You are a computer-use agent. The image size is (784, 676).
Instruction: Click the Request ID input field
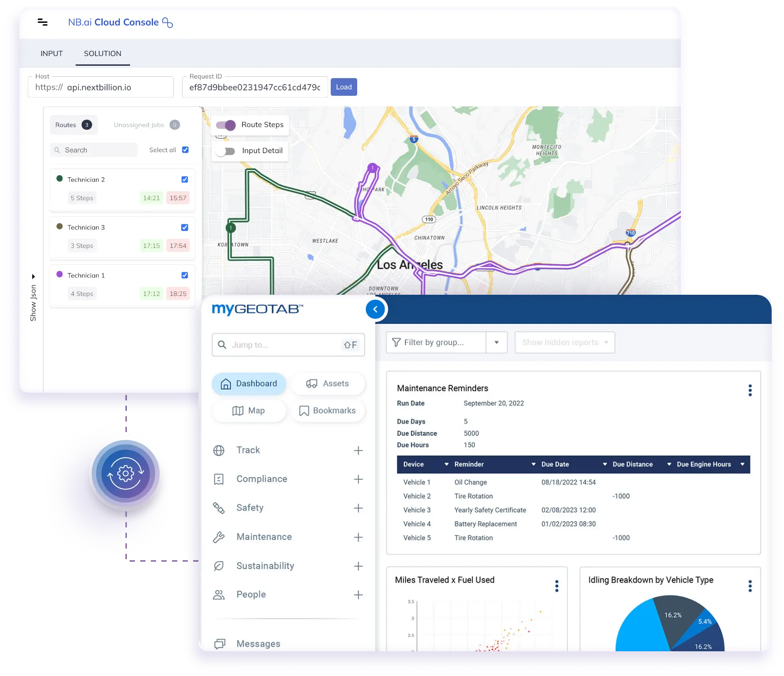tap(255, 87)
